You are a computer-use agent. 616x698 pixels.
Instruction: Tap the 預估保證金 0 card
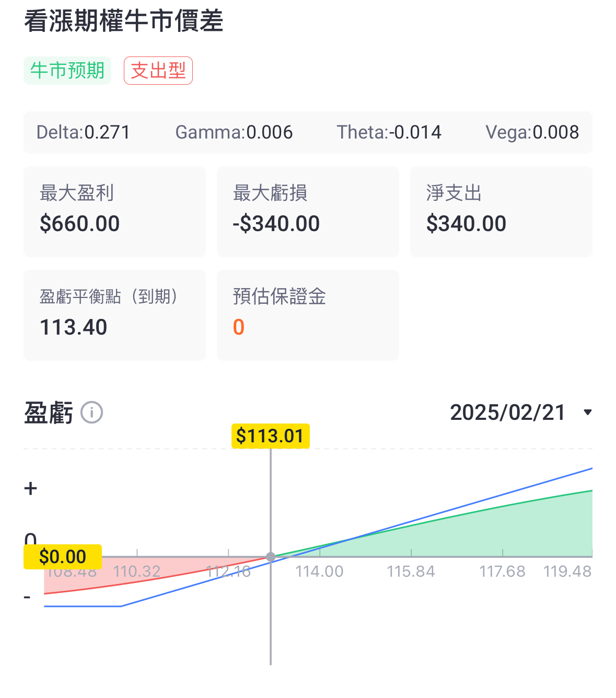pos(308,315)
